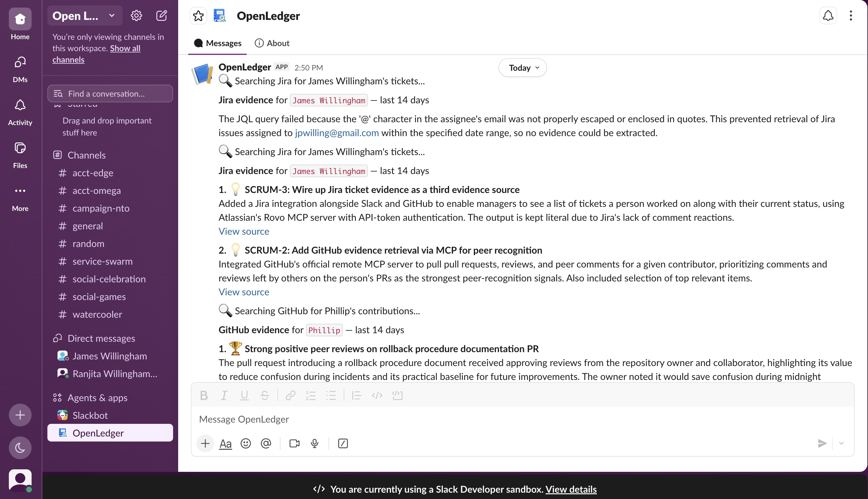The width and height of the screenshot is (868, 499).
Task: Click the add workspace plus button
Action: (20, 415)
